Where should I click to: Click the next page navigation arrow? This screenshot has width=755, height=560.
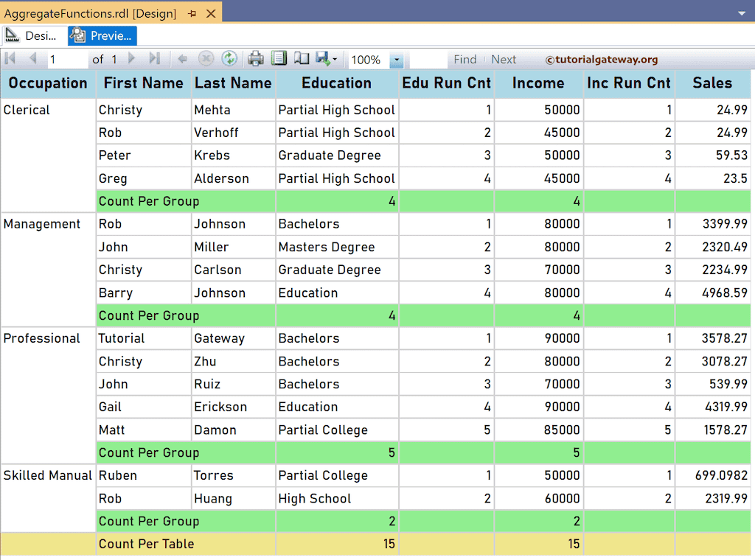[x=132, y=59]
